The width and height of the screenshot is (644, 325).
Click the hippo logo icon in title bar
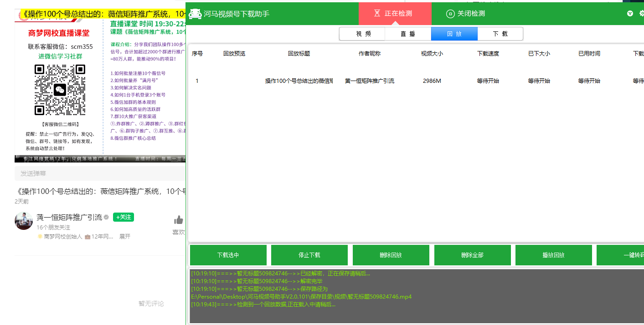click(x=196, y=14)
